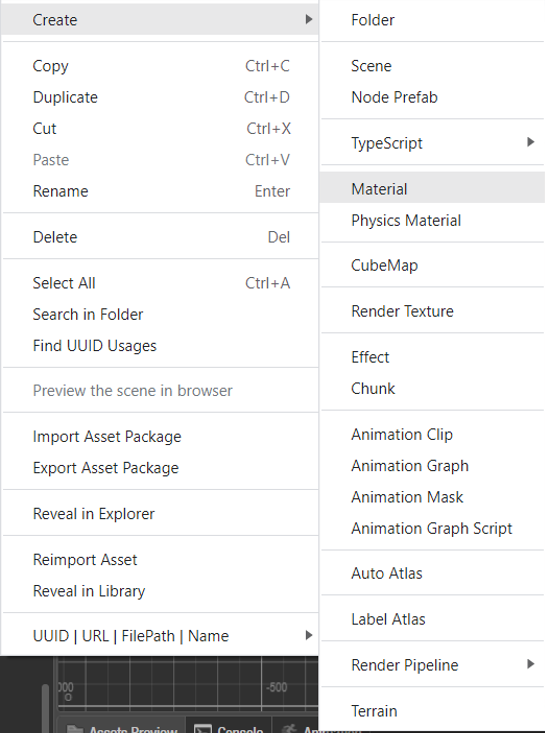This screenshot has height=733, width=545.
Task: Switch to the Console tab icon
Action: pyautogui.click(x=202, y=729)
